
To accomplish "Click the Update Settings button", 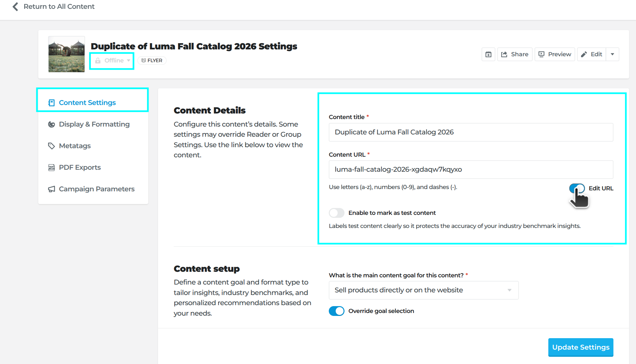I will [580, 347].
